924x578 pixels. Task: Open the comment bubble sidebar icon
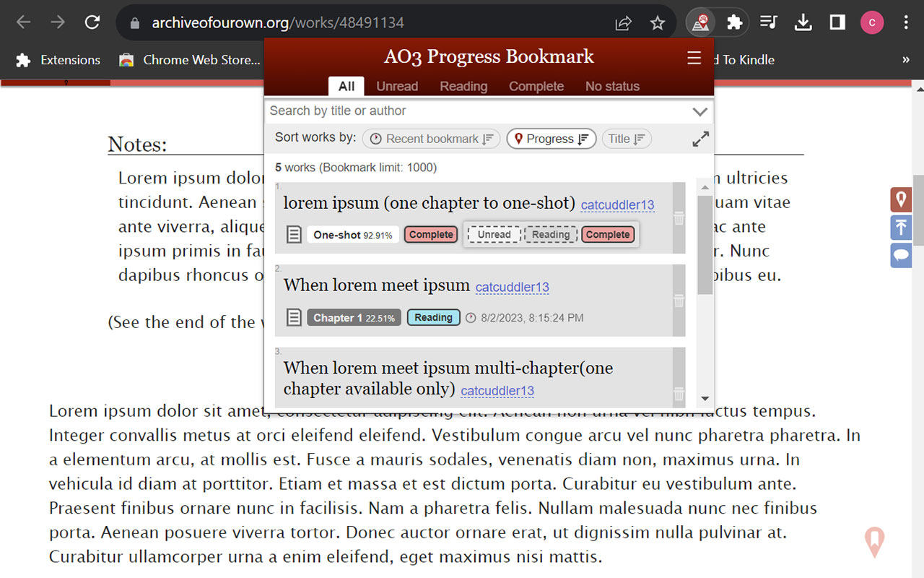tap(900, 255)
